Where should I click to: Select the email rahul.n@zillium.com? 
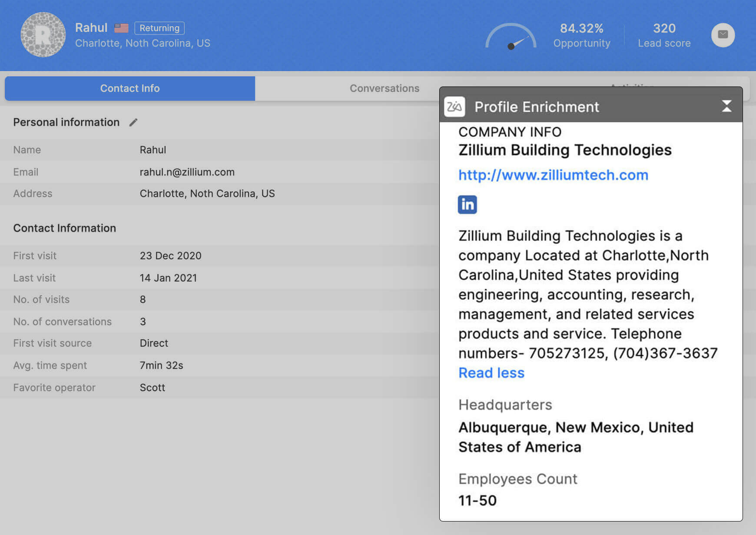point(187,172)
